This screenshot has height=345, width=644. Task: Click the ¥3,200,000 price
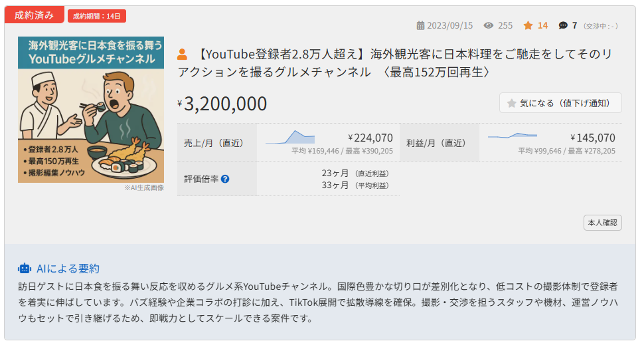(222, 104)
